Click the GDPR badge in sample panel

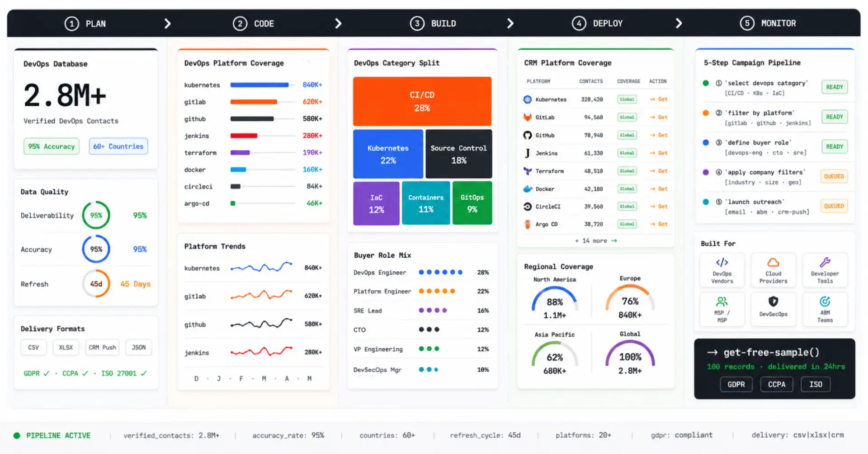[x=736, y=384]
